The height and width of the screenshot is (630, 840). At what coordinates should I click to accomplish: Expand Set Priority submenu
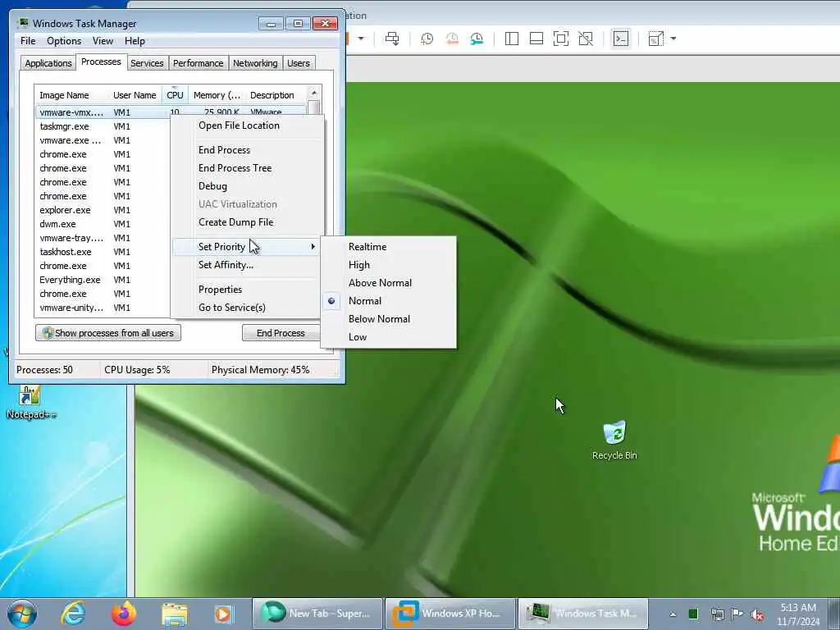tap(247, 247)
